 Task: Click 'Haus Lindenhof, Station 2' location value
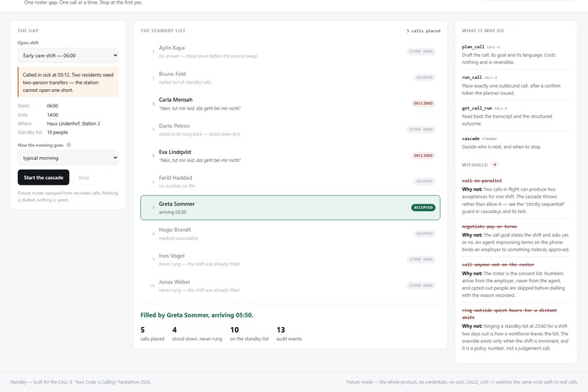pyautogui.click(x=74, y=123)
